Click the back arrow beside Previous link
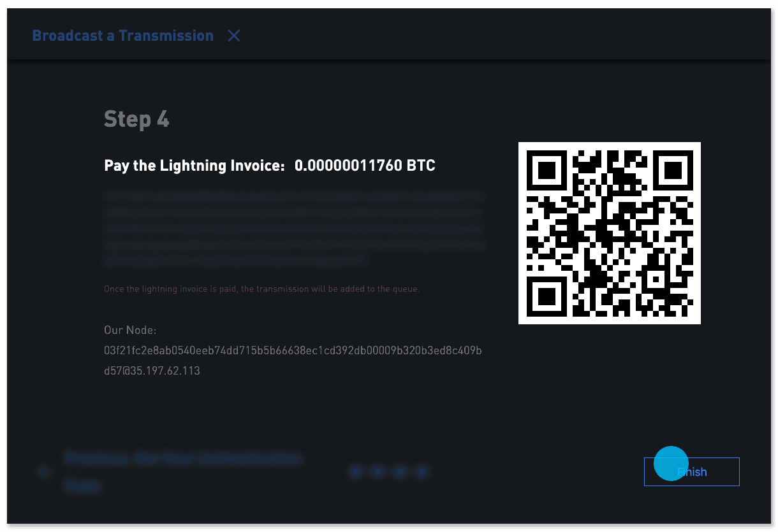Viewport: 778px width, 532px height. pyautogui.click(x=44, y=471)
